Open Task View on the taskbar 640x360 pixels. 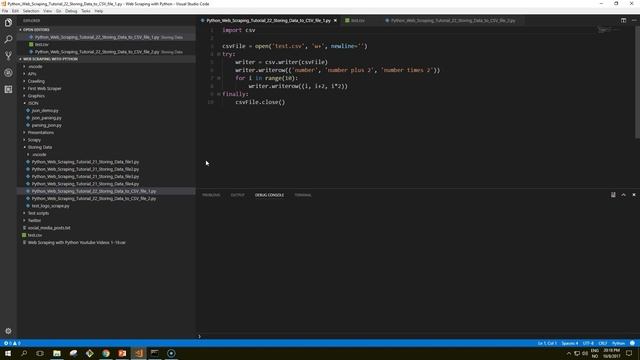coord(40,353)
